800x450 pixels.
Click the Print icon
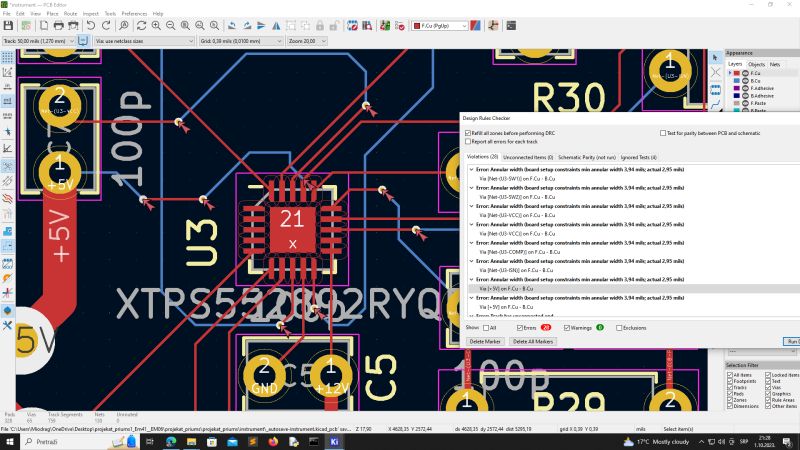coord(59,26)
